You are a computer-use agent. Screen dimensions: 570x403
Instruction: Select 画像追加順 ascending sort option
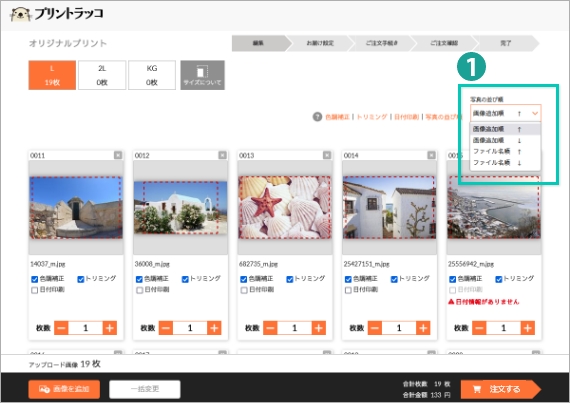505,129
